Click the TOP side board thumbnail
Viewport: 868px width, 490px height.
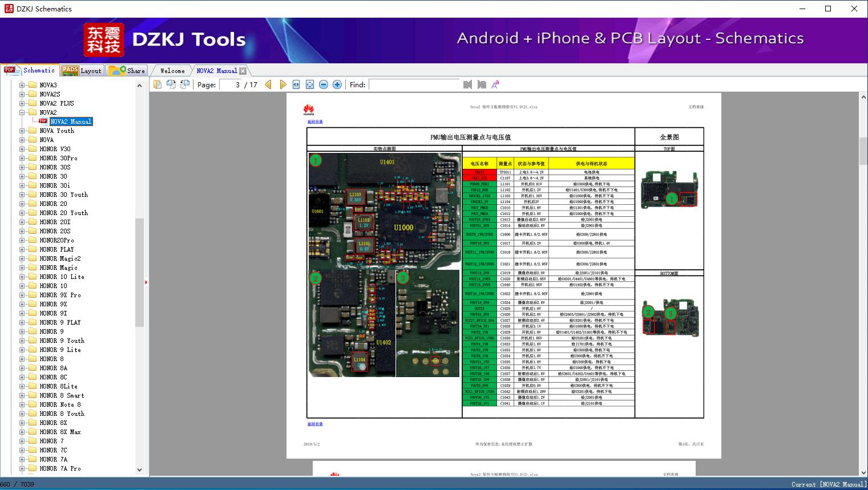669,191
